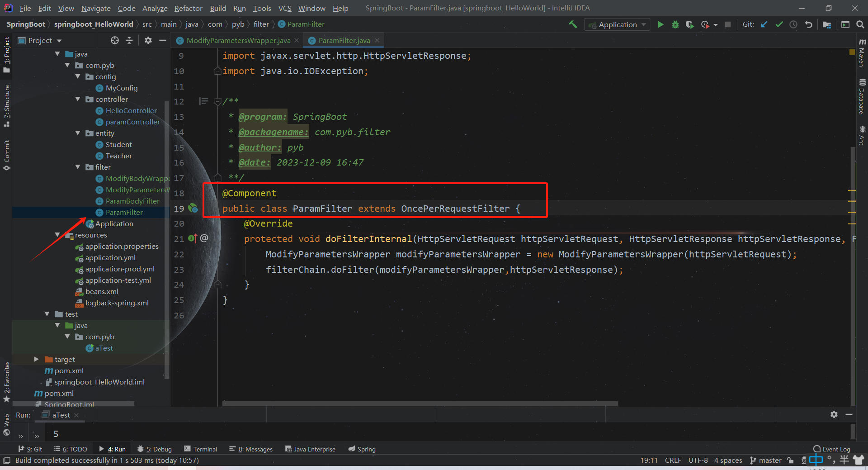Image resolution: width=868 pixels, height=470 pixels.
Task: Open the VCS menu
Action: [x=285, y=8]
